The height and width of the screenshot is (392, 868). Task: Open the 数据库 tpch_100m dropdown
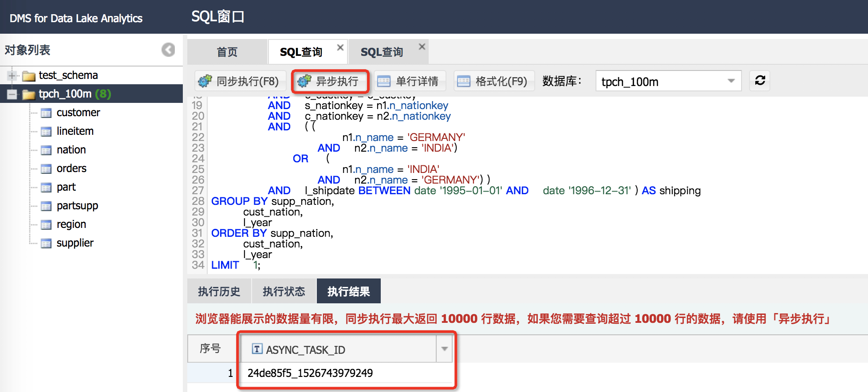tap(668, 81)
